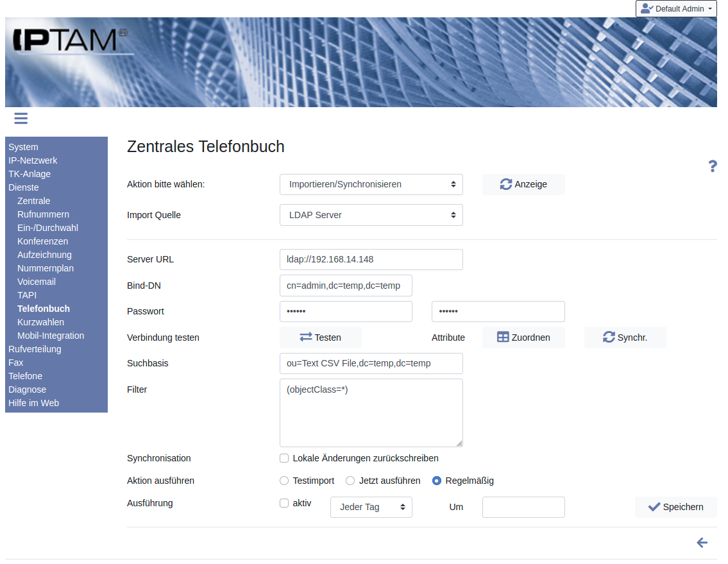The height and width of the screenshot is (564, 728).
Task: Enable Lokale Änderungen zurückschreiben checkbox
Action: tap(284, 458)
